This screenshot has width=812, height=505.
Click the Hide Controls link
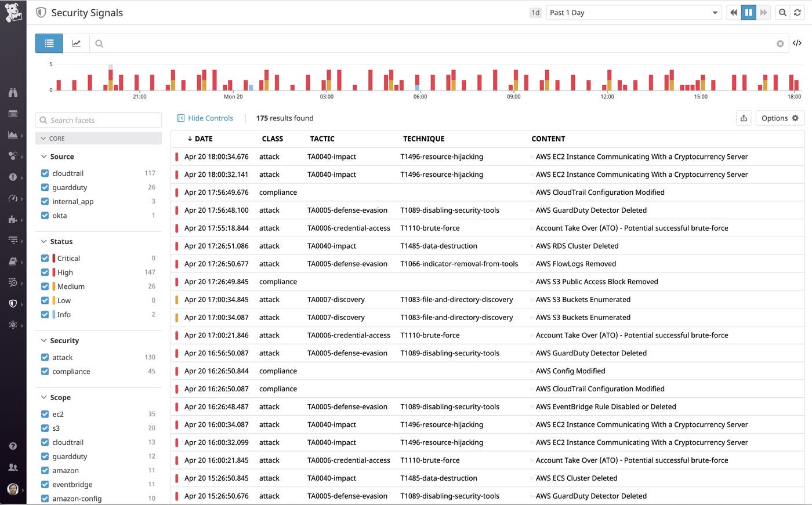(x=205, y=118)
